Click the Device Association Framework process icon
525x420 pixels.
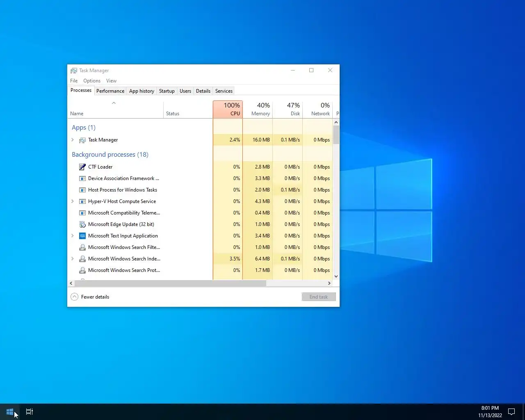[82, 178]
